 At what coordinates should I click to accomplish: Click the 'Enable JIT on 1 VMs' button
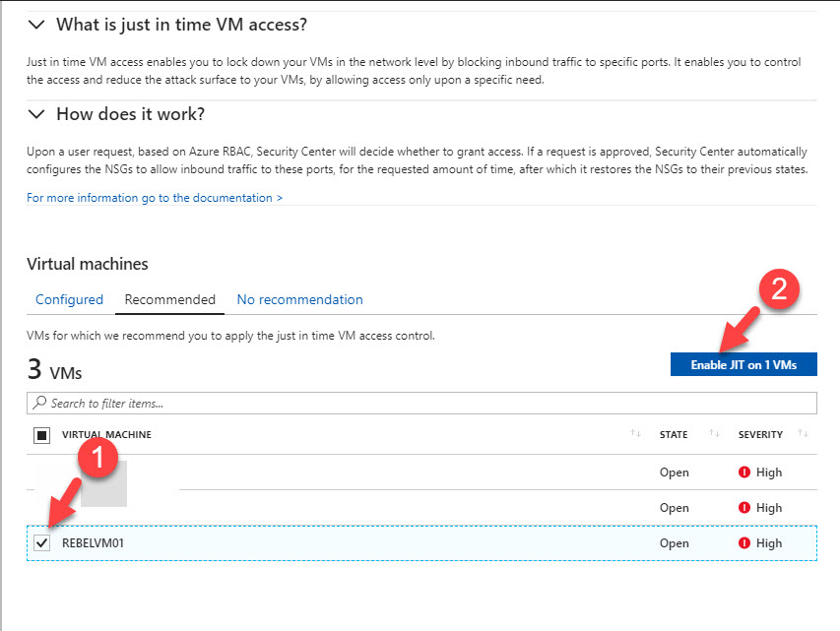(x=743, y=363)
